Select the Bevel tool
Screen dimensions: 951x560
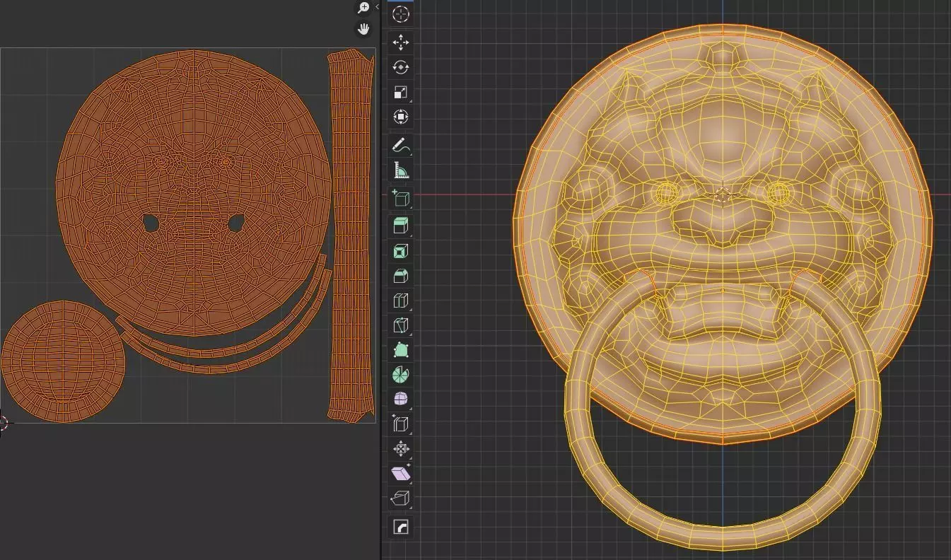(x=401, y=276)
